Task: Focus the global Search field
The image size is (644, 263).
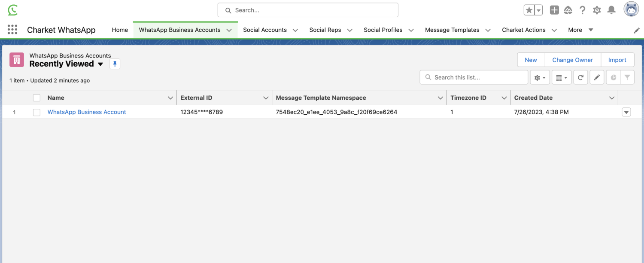Action: point(308,10)
